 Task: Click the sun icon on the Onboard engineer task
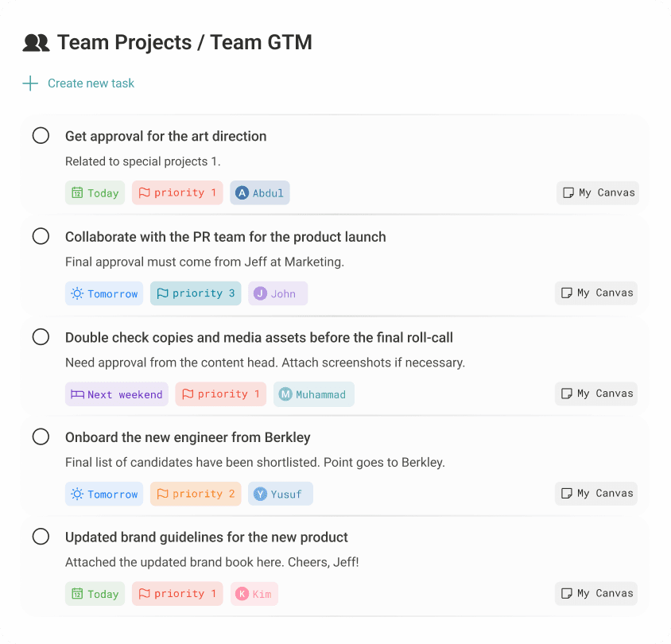77,494
